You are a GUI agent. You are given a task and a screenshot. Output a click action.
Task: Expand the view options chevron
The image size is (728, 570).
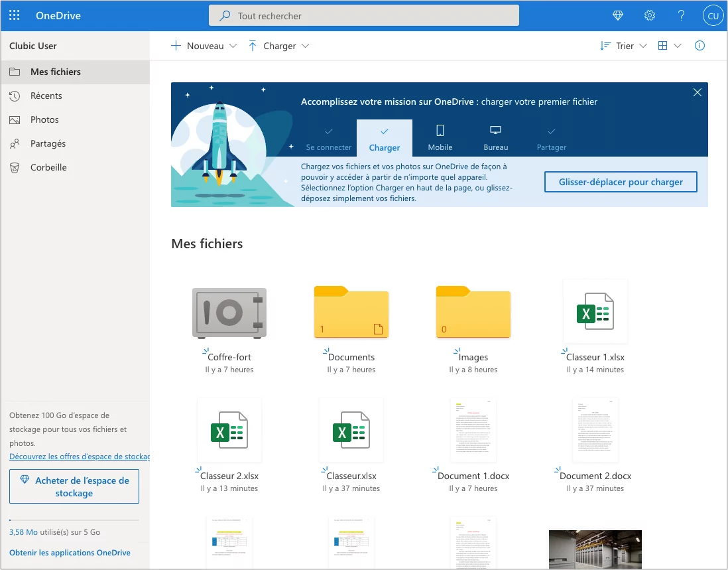click(x=678, y=46)
